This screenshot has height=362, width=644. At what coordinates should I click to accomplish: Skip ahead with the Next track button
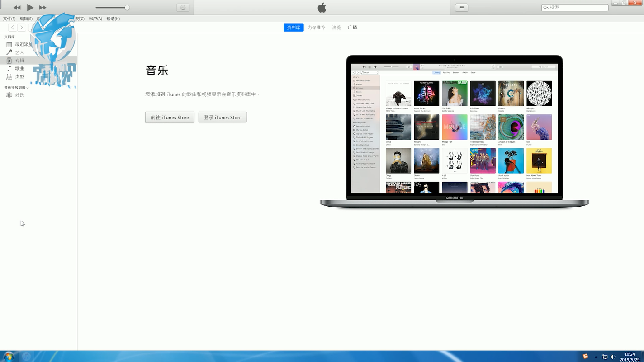click(x=43, y=8)
